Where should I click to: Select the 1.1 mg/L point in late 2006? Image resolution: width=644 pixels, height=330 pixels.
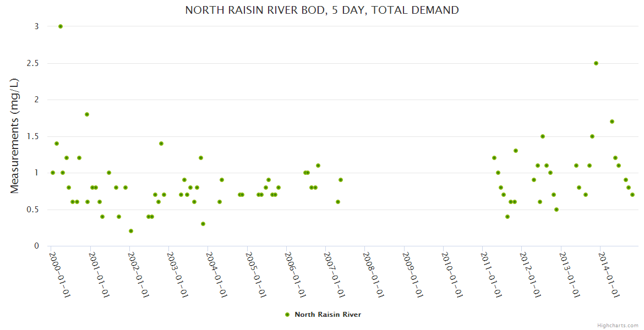(x=318, y=166)
